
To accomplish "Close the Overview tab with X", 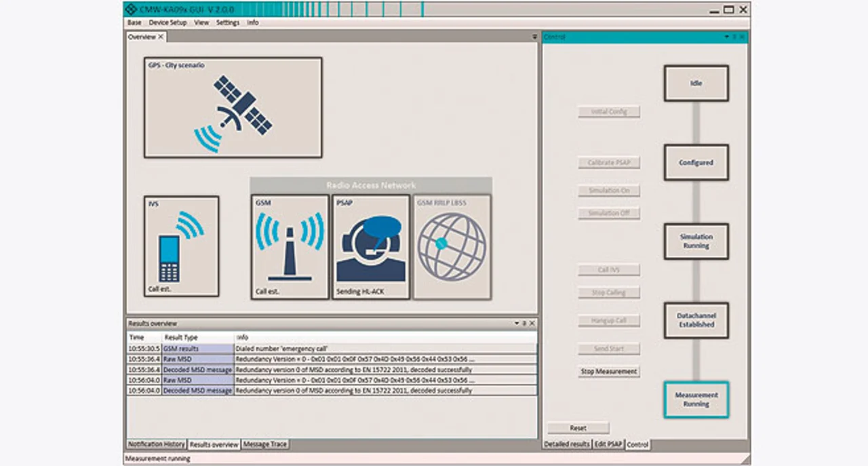I will pos(161,37).
